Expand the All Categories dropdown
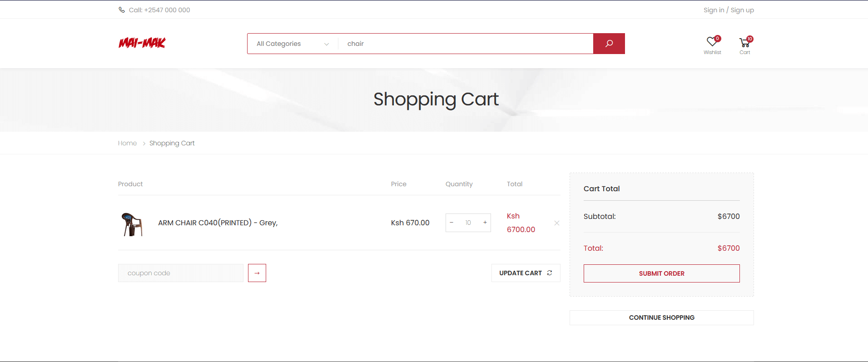Image resolution: width=868 pixels, height=362 pixels. pyautogui.click(x=293, y=44)
